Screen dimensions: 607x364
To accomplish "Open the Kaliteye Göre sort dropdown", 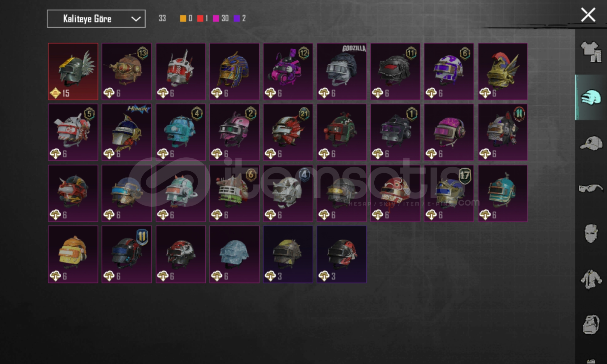I will pos(96,19).
